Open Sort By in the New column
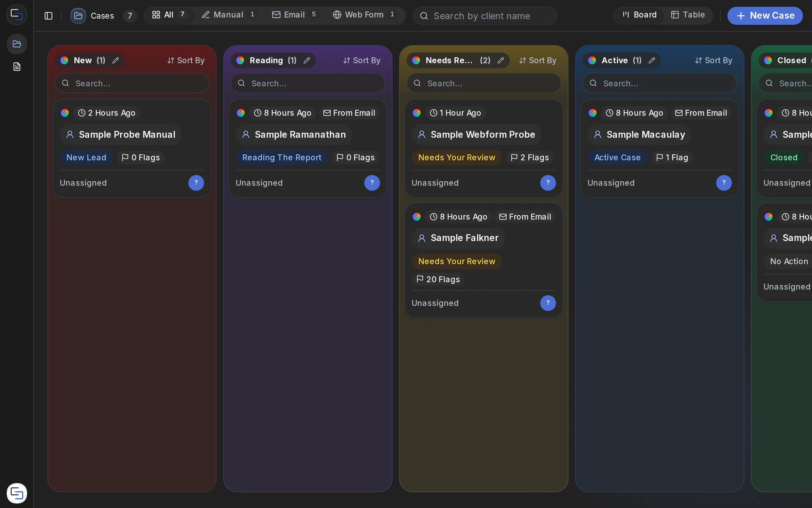The image size is (812, 508). 186,60
